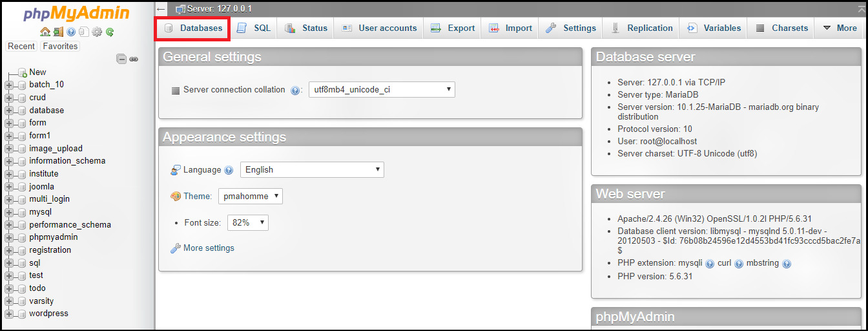This screenshot has height=331, width=868.
Task: Open phpMyAdmin documentation question mark icon
Action: click(71, 32)
